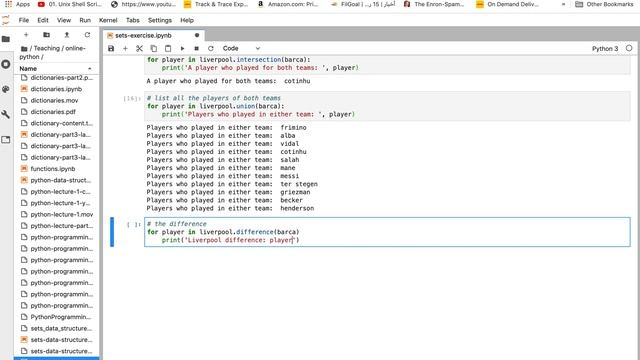640x360 pixels.
Task: Cut the selected cell
Action: (139, 48)
